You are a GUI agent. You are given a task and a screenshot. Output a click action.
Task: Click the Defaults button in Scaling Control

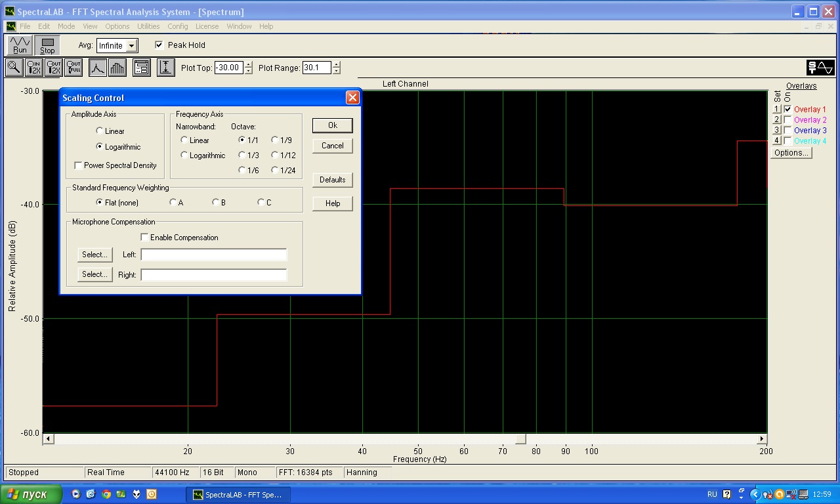point(332,180)
